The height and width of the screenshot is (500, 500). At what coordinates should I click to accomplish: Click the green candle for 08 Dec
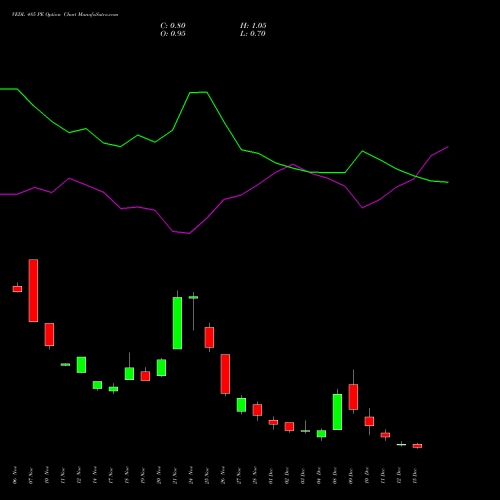[337, 412]
